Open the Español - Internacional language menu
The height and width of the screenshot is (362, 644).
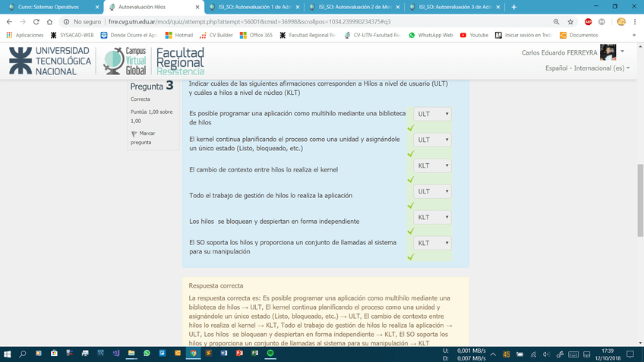(587, 68)
